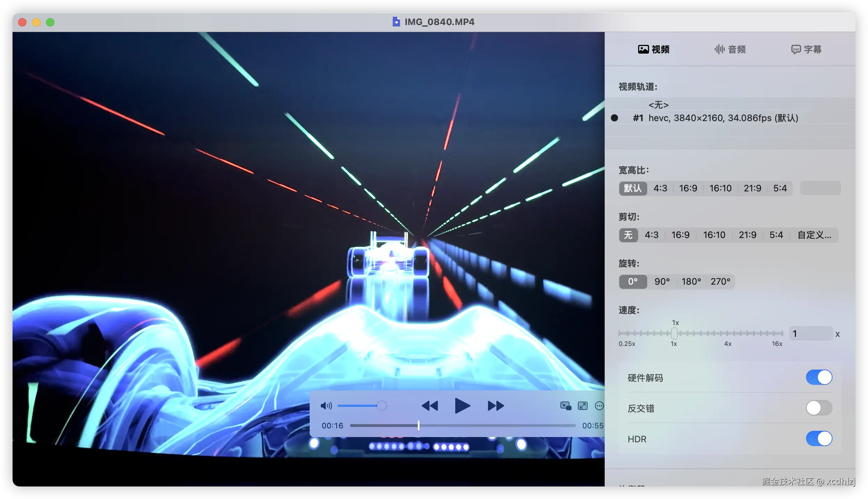The height and width of the screenshot is (499, 868).
Task: Disable the 硬件解码 switch
Action: [x=819, y=378]
